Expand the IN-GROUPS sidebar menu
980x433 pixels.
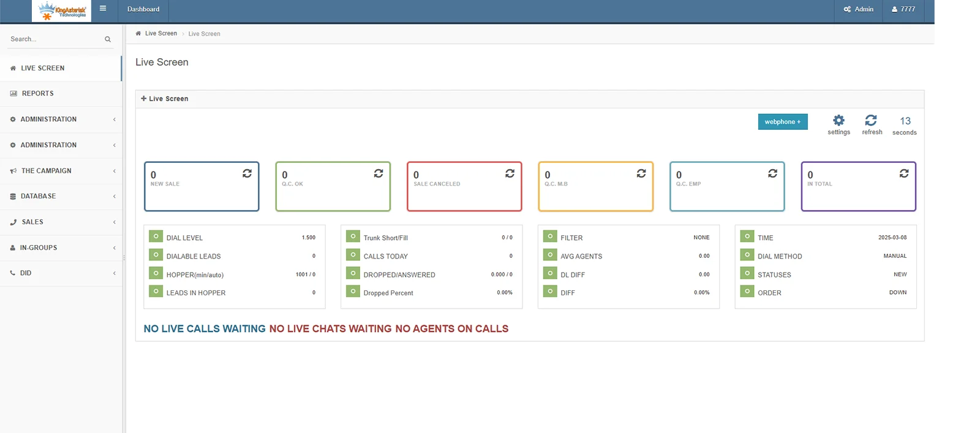tap(61, 247)
